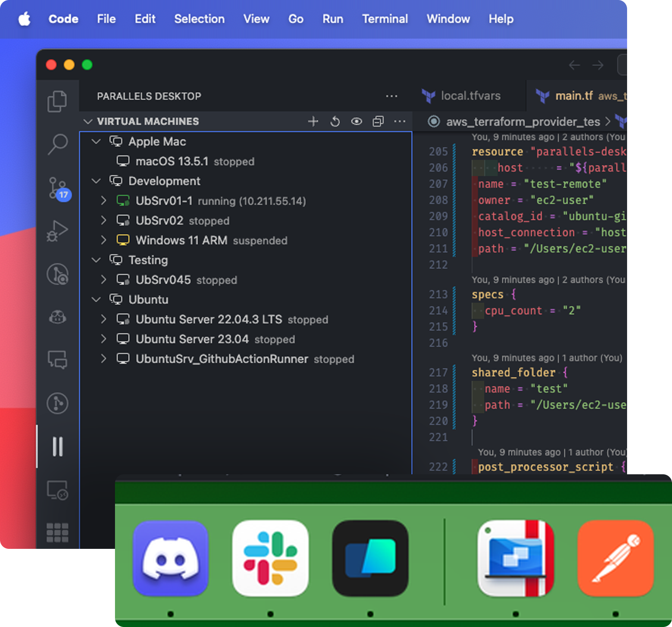The image size is (672, 627).
Task: Select the macOS 13.5.1 stopped machine
Action: tap(246, 161)
